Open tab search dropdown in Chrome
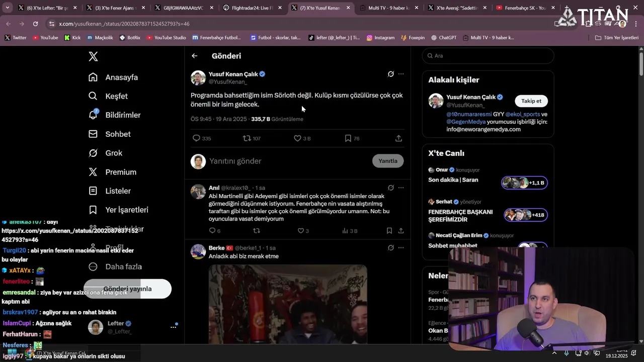This screenshot has height=362, width=644. pos(7,8)
